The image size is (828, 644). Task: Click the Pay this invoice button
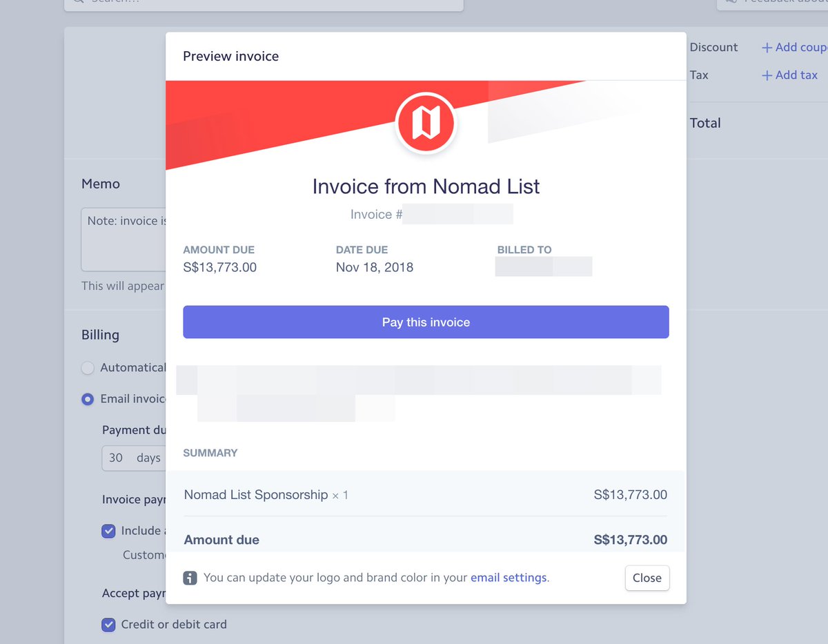[x=426, y=322]
